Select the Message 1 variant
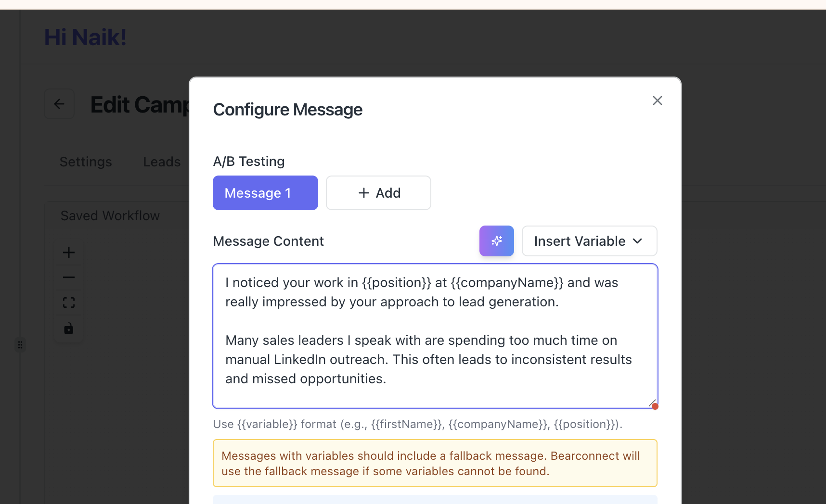 pyautogui.click(x=265, y=193)
